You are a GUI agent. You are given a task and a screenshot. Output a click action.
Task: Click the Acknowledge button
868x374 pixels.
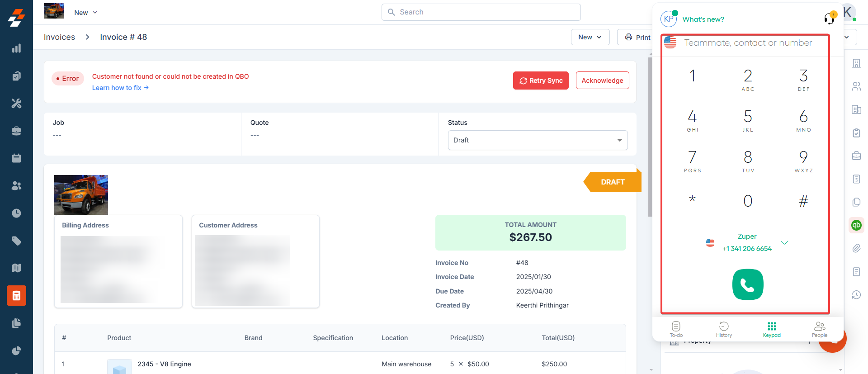click(x=602, y=80)
